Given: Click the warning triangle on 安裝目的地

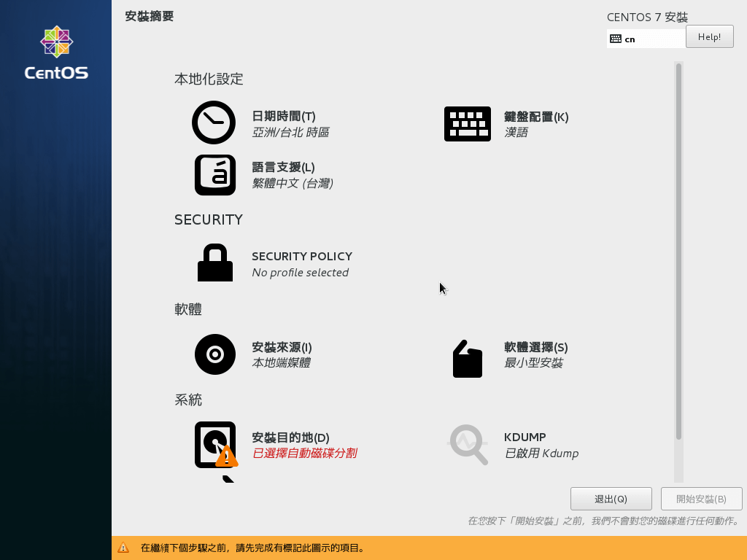Looking at the screenshot, I should [x=225, y=457].
